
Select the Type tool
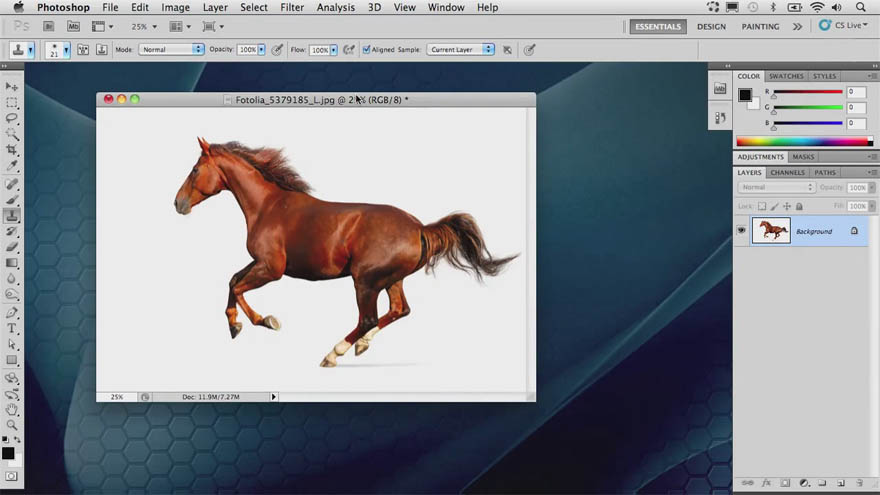(x=12, y=328)
